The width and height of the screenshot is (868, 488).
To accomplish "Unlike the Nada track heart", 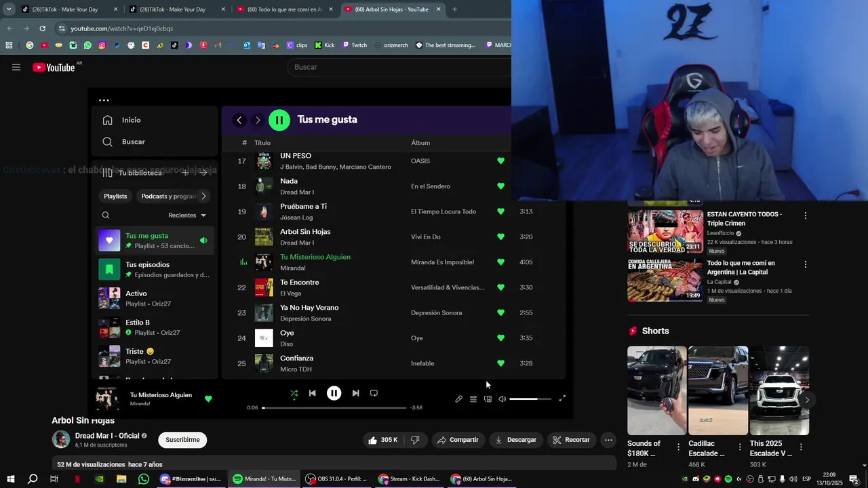I will point(500,186).
